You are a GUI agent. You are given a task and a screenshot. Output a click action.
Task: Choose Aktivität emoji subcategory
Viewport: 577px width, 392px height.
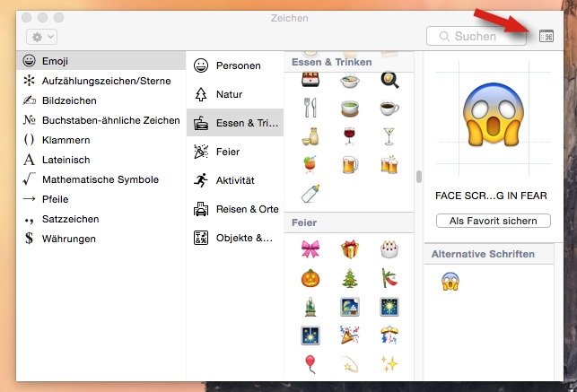235,180
